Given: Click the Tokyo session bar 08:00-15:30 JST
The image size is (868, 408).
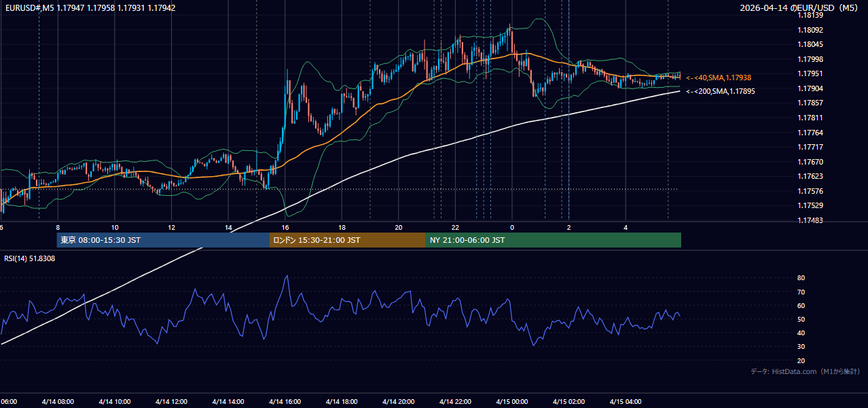Looking at the screenshot, I should [x=163, y=240].
